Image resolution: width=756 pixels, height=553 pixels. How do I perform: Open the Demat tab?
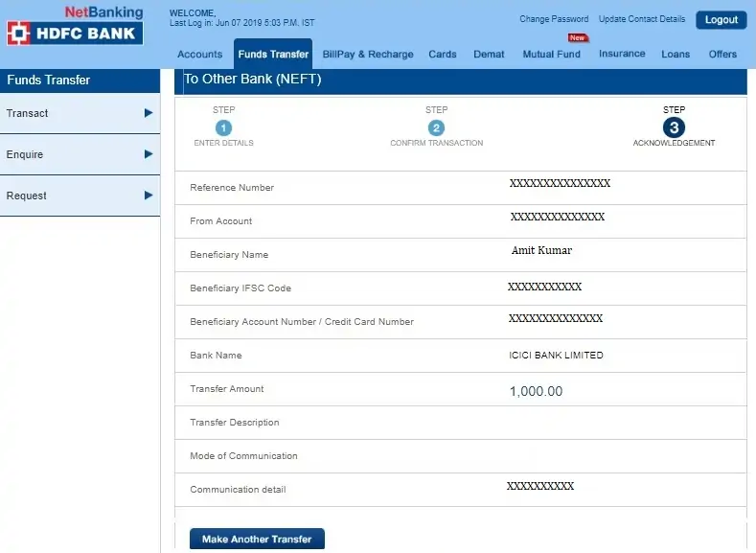click(x=489, y=54)
